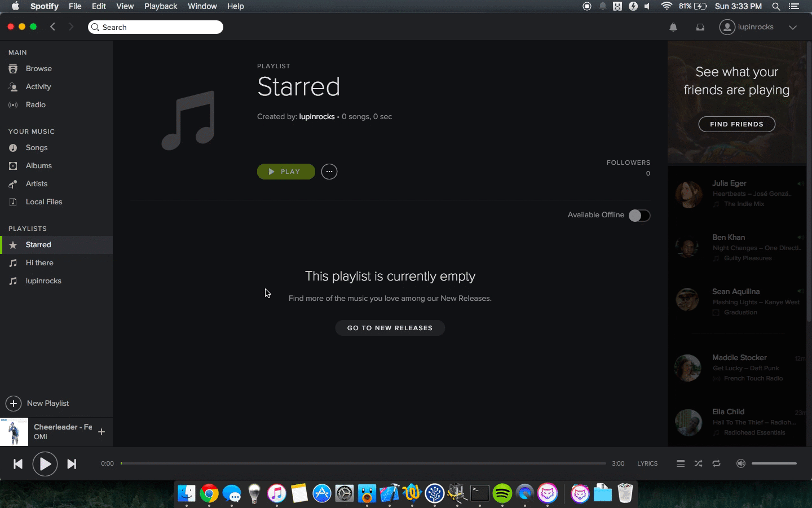Open the Spotify application menu
Screen dimensions: 812x508
44,6
